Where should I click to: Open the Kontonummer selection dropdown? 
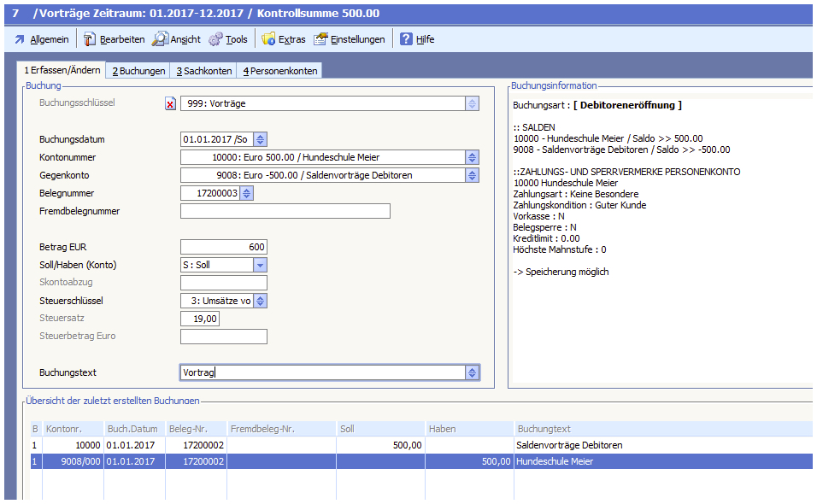pos(471,157)
